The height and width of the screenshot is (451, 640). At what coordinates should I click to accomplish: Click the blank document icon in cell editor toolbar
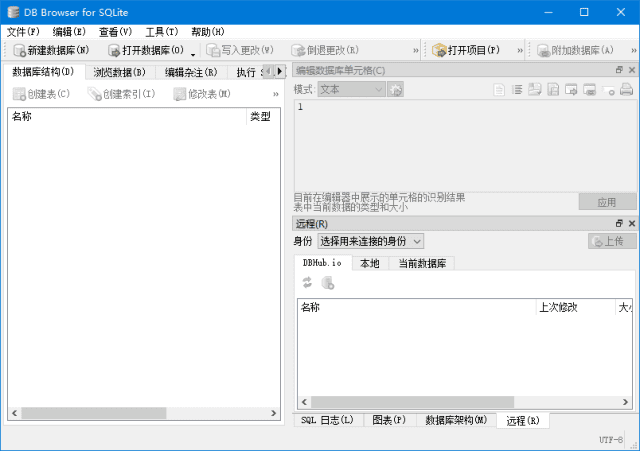pos(499,89)
